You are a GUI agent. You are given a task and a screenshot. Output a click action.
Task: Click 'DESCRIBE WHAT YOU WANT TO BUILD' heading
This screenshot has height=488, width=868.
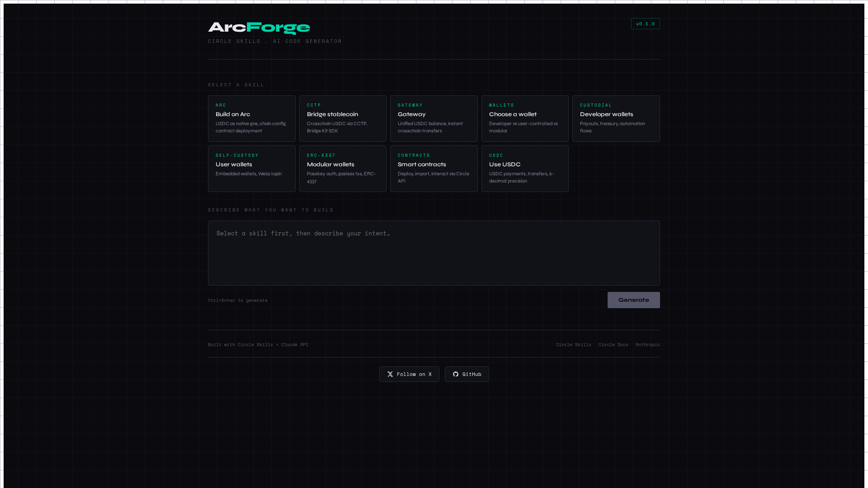click(x=271, y=210)
